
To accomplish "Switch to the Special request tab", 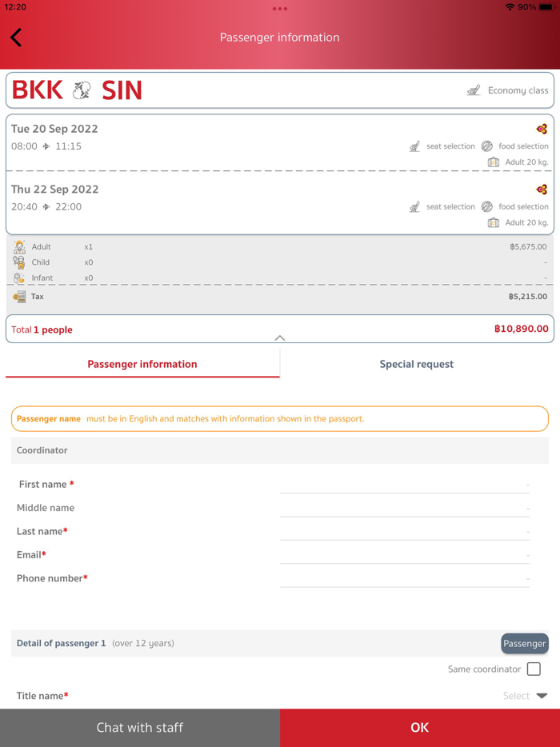I will coord(416,364).
